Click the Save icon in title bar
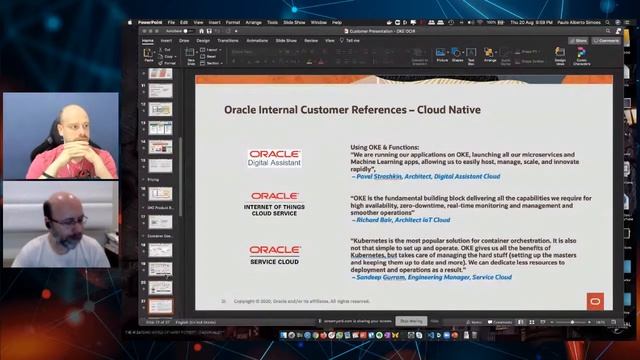 (x=209, y=31)
